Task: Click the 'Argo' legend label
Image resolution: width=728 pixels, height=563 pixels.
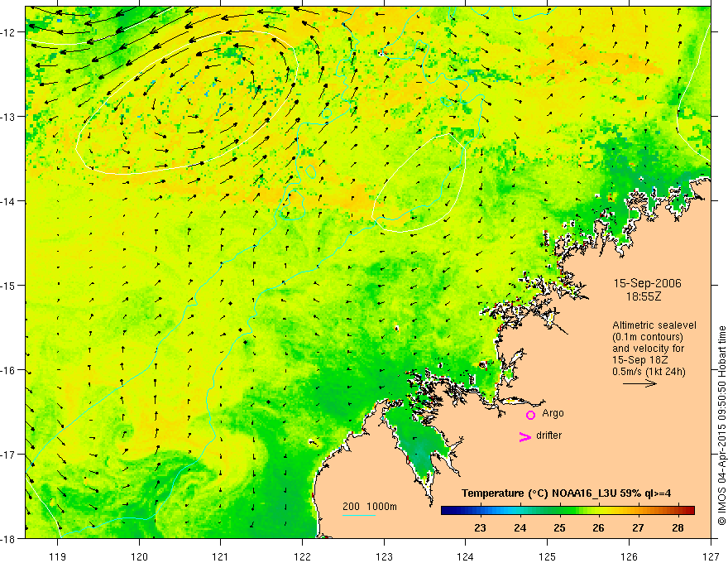Action: (553, 413)
